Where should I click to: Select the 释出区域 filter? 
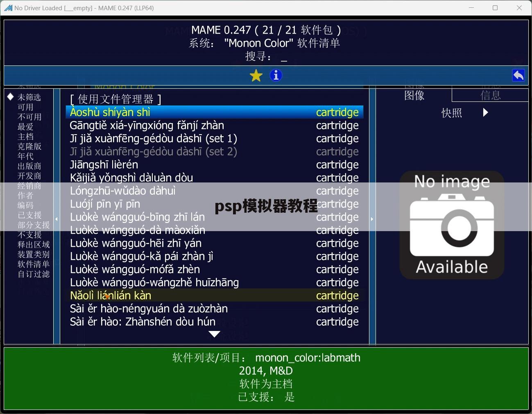pos(34,245)
